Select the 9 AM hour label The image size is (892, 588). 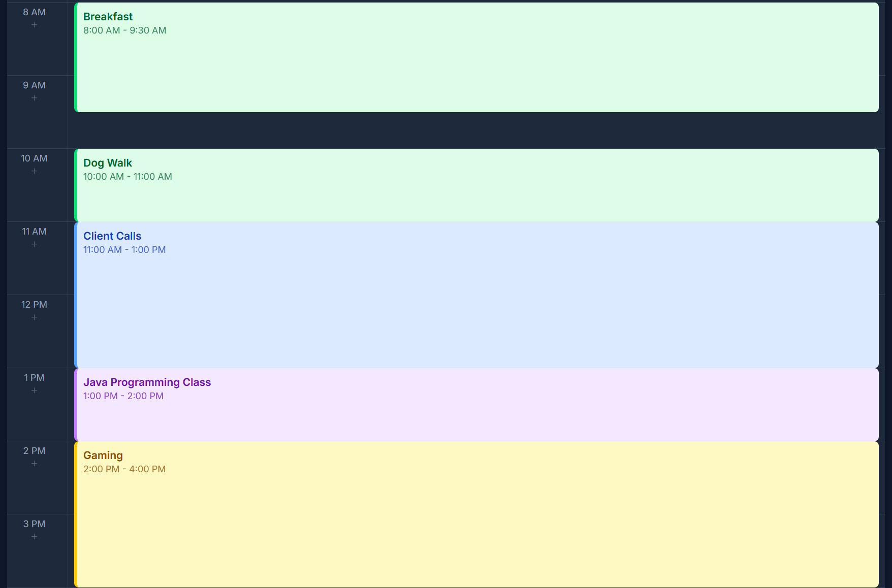click(34, 85)
